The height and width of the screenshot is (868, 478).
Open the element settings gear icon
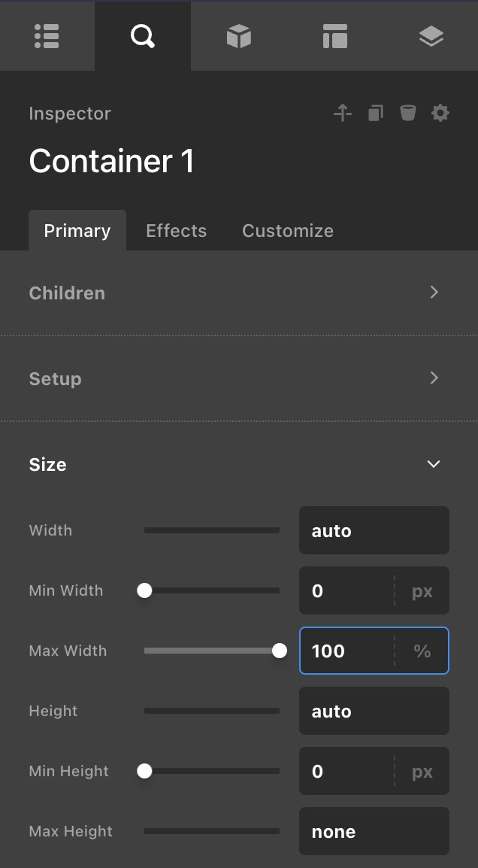tap(440, 114)
